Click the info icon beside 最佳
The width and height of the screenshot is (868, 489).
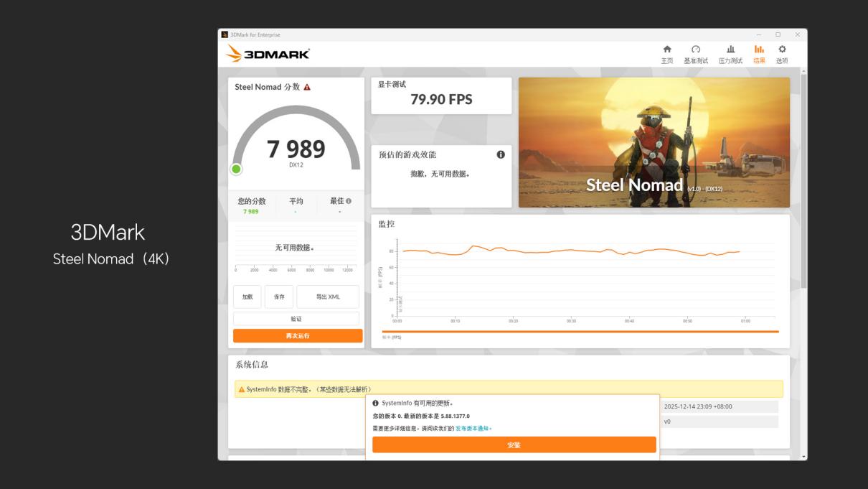click(x=349, y=201)
